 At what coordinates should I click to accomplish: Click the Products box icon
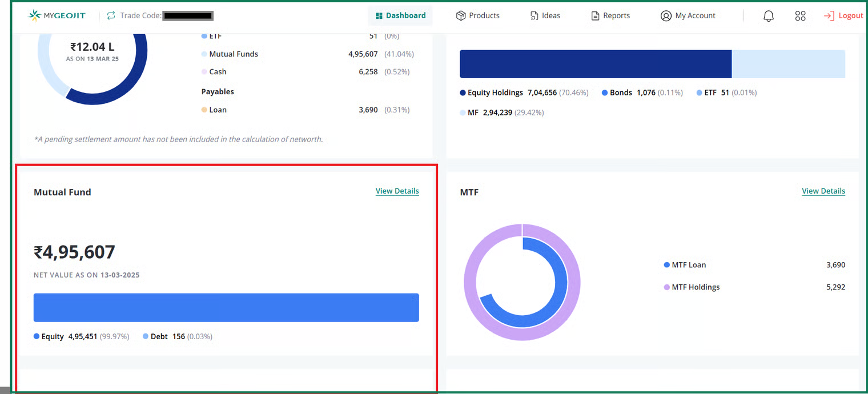click(461, 16)
